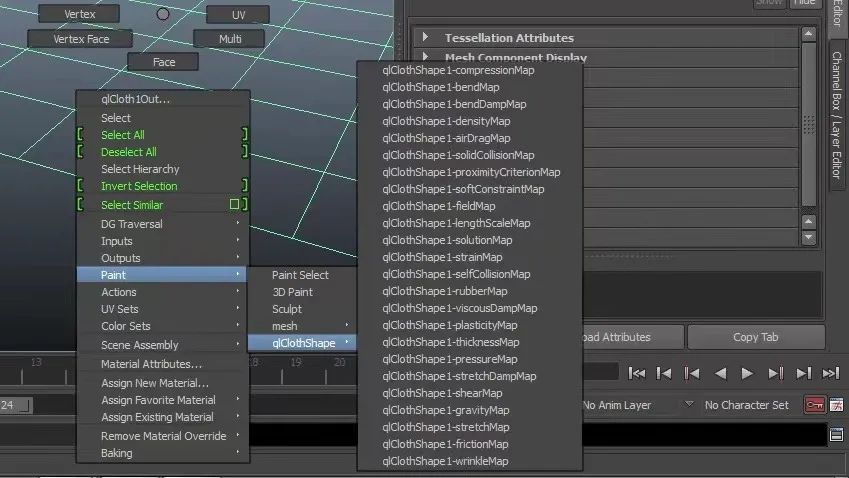Select 3D Paint submenu item

point(302,292)
